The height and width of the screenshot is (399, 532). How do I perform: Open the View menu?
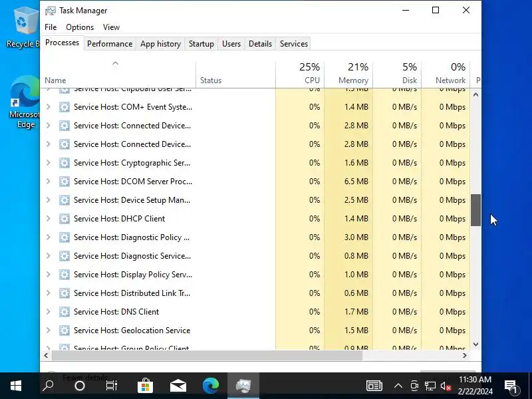pyautogui.click(x=111, y=27)
